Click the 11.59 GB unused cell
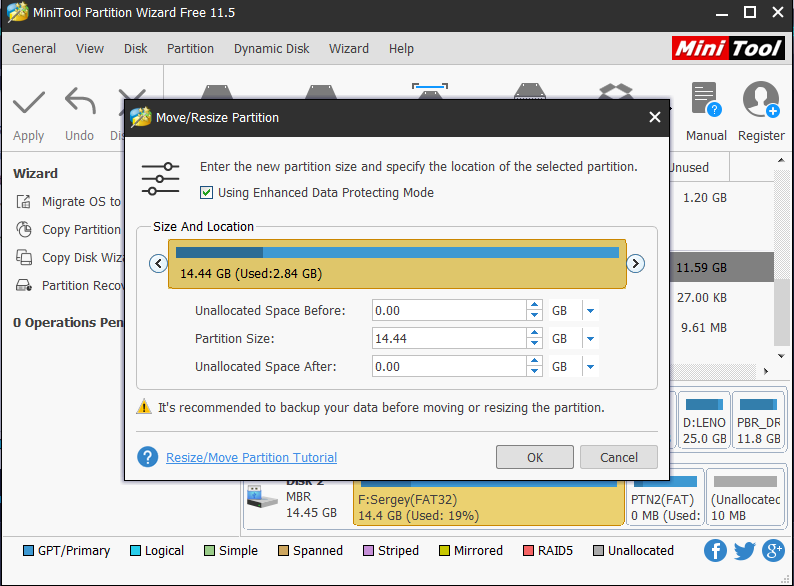 click(x=702, y=267)
